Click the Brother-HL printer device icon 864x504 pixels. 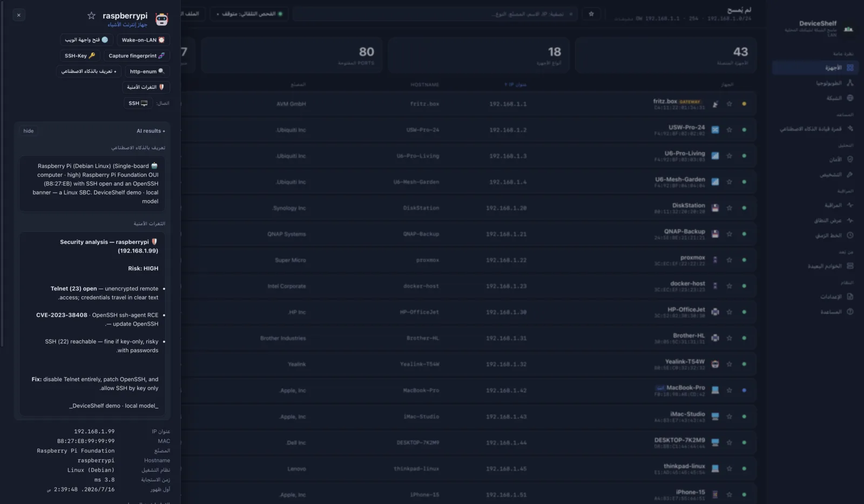tap(715, 338)
